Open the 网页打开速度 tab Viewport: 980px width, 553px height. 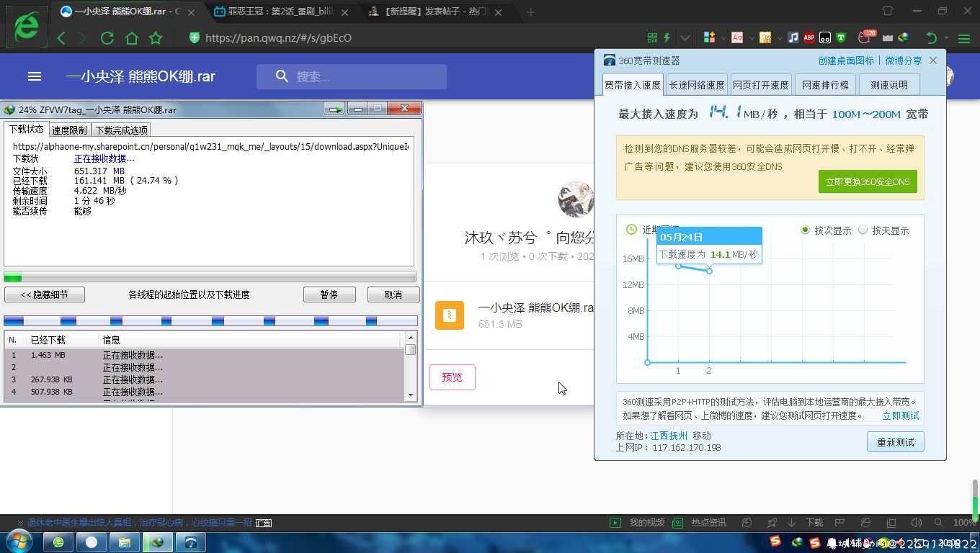pos(761,84)
